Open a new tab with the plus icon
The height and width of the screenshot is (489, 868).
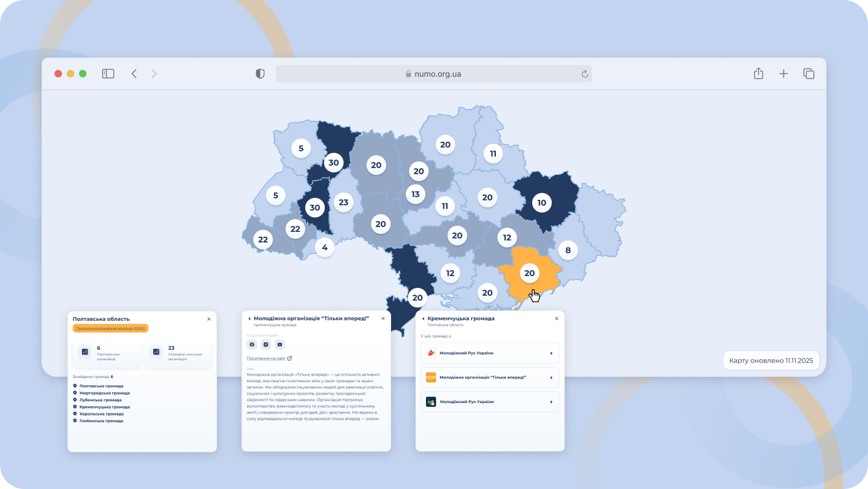click(x=783, y=74)
